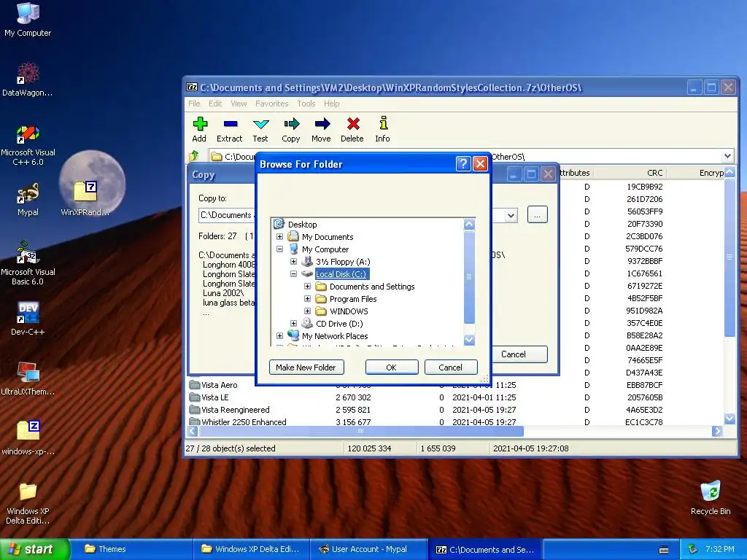The image size is (747, 560).
Task: Open My Computer desktop icon
Action: click(28, 20)
